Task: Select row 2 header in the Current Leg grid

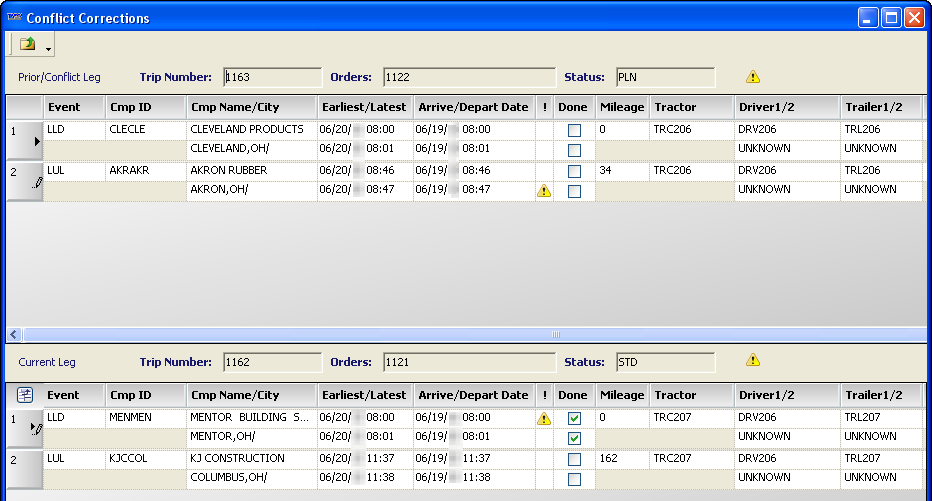Action: (x=24, y=470)
